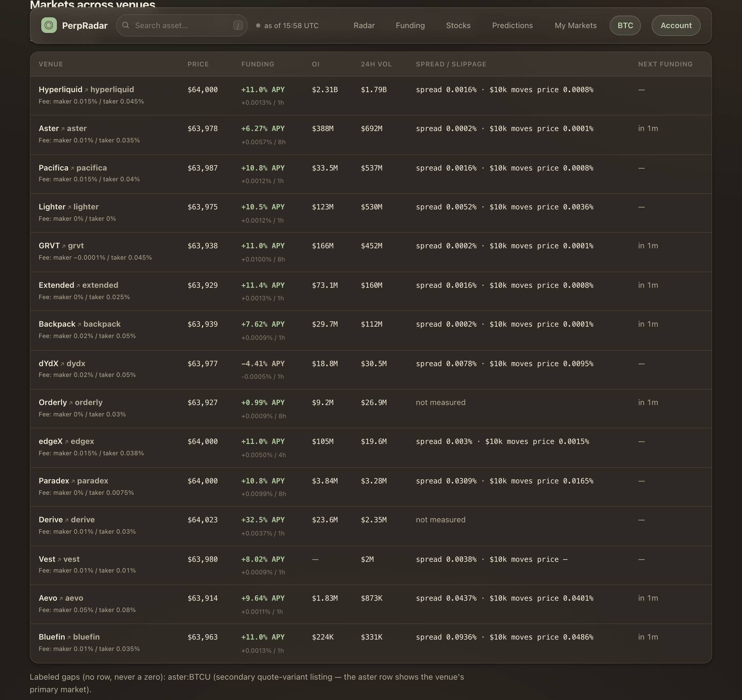Screen dimensions: 742x700
Task: Sort by the 24H VOL column header
Action: pos(376,64)
